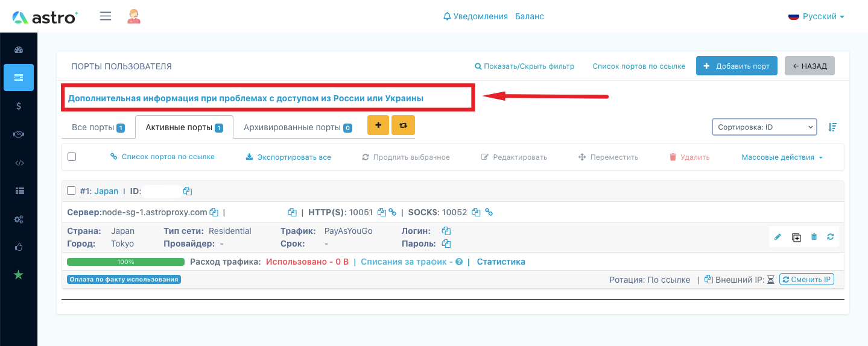Open the dashboard gauge icon in sidebar
The width and height of the screenshot is (868, 346).
[19, 50]
